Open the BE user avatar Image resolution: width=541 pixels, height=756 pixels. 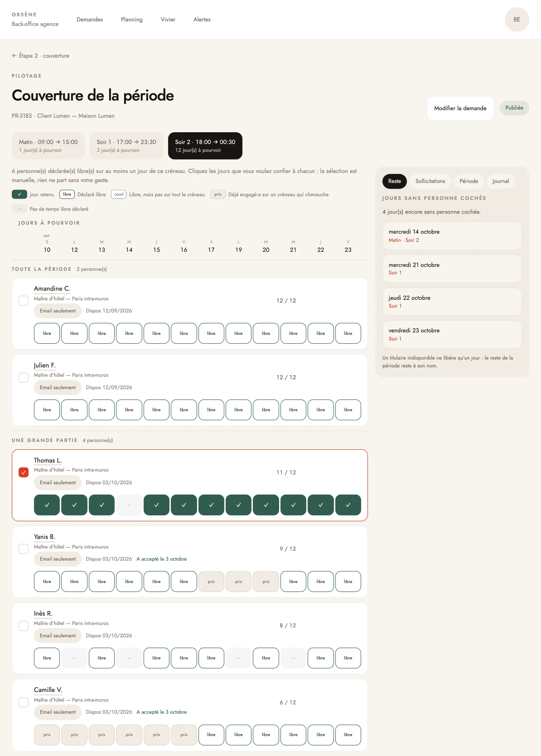(x=516, y=19)
